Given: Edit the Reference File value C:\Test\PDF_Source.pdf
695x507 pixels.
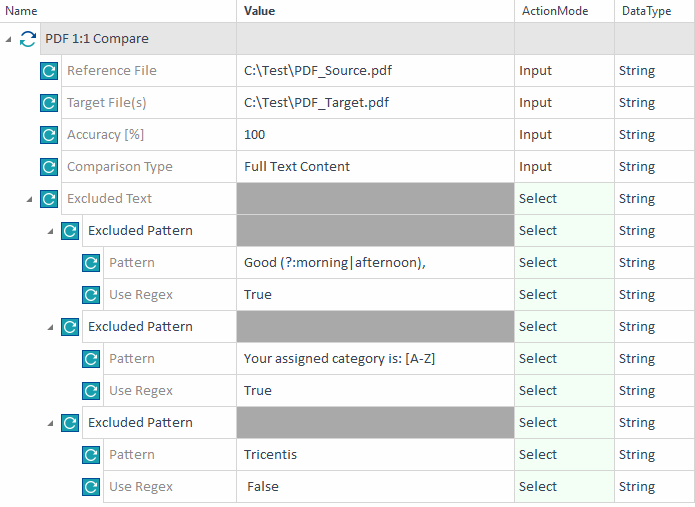Looking at the screenshot, I should [318, 71].
